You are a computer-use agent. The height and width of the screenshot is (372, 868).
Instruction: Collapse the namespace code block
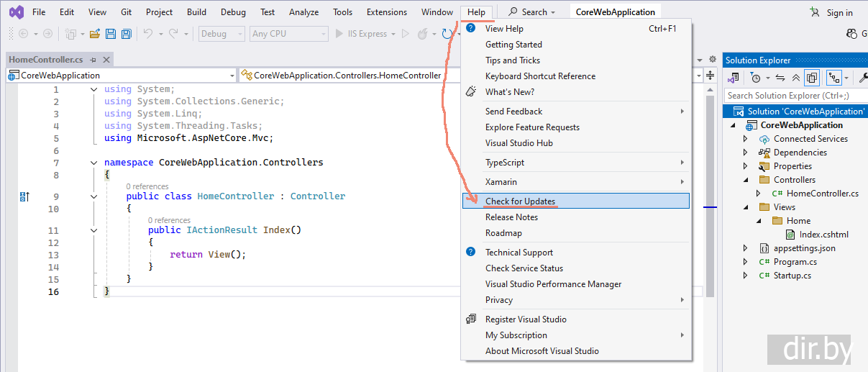point(94,163)
